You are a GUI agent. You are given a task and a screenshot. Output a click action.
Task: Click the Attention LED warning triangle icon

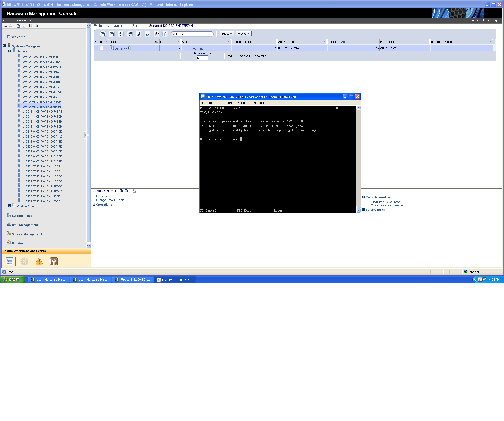tap(39, 261)
